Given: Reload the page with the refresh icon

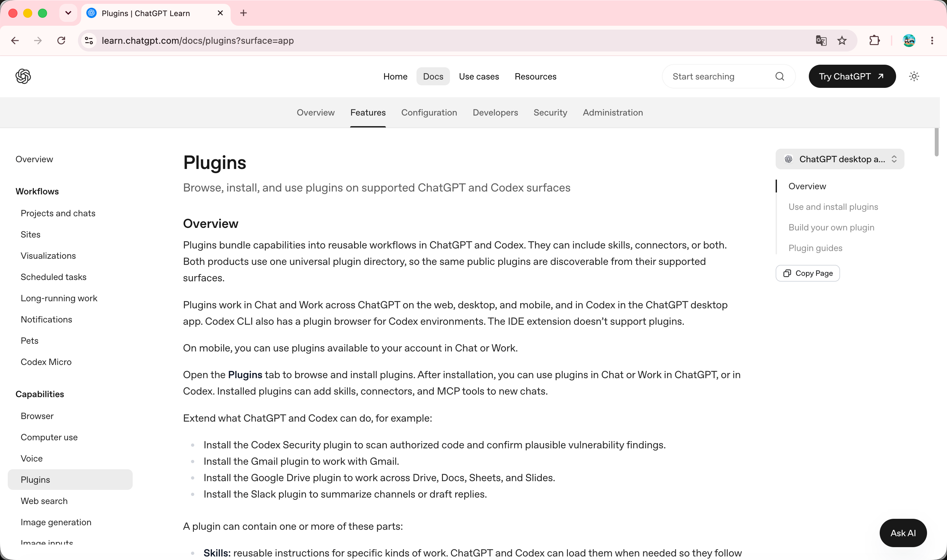Looking at the screenshot, I should [x=61, y=40].
